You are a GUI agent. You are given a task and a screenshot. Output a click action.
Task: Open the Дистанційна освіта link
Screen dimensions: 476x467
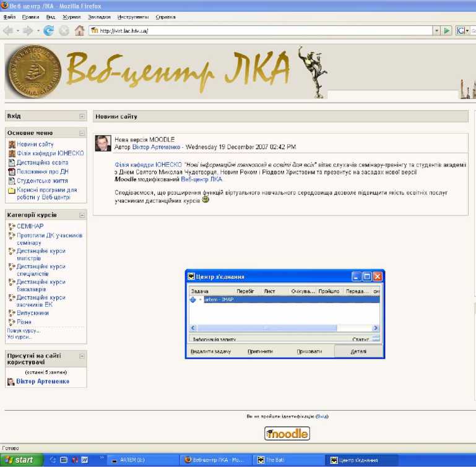(x=37, y=163)
